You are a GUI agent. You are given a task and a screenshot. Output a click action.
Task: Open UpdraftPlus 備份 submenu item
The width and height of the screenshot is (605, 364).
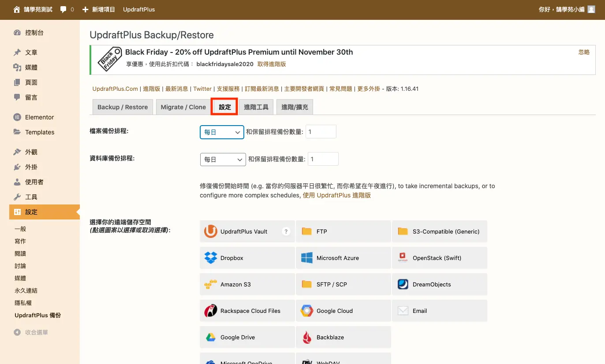click(38, 316)
